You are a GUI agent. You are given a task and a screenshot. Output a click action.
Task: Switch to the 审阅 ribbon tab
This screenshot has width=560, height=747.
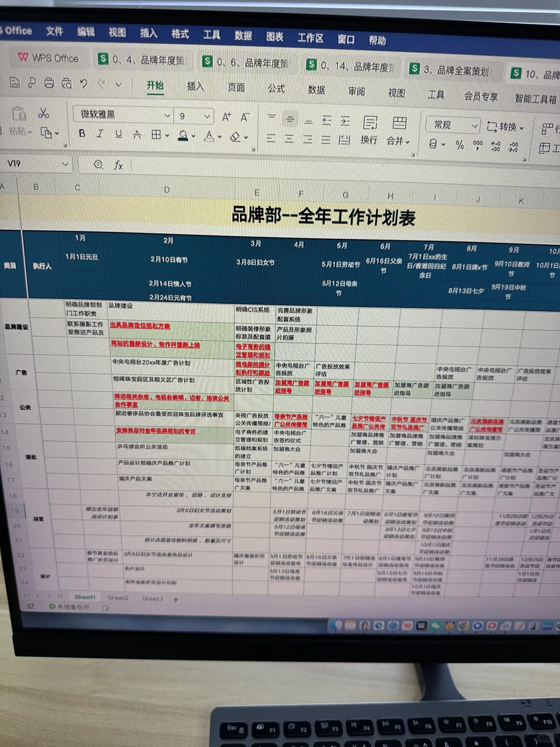coord(356,91)
